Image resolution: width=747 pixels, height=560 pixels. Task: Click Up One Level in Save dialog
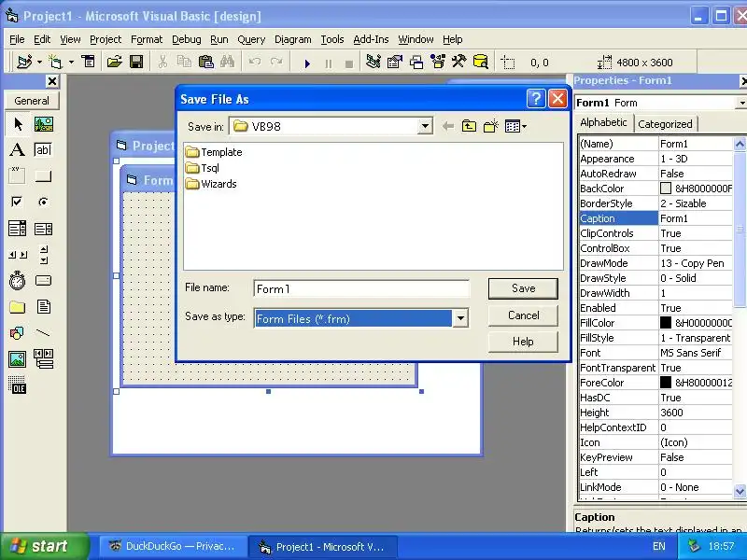469,126
